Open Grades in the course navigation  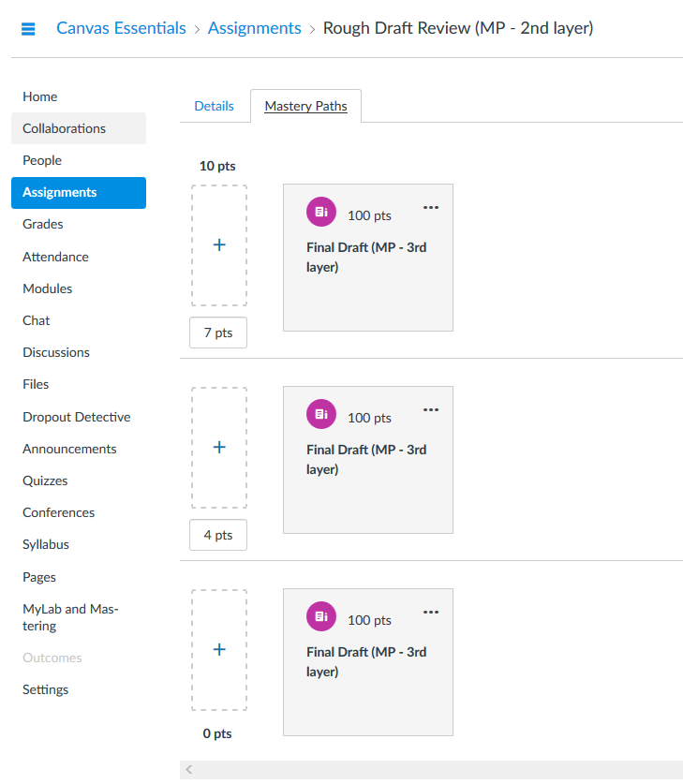(43, 224)
